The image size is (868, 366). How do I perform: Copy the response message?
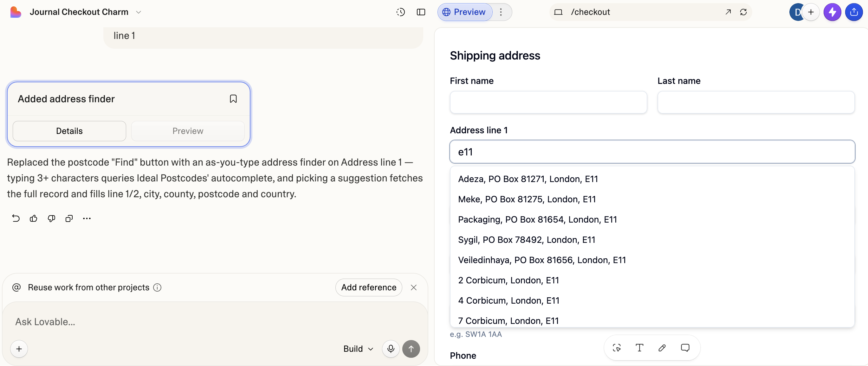[x=69, y=219]
